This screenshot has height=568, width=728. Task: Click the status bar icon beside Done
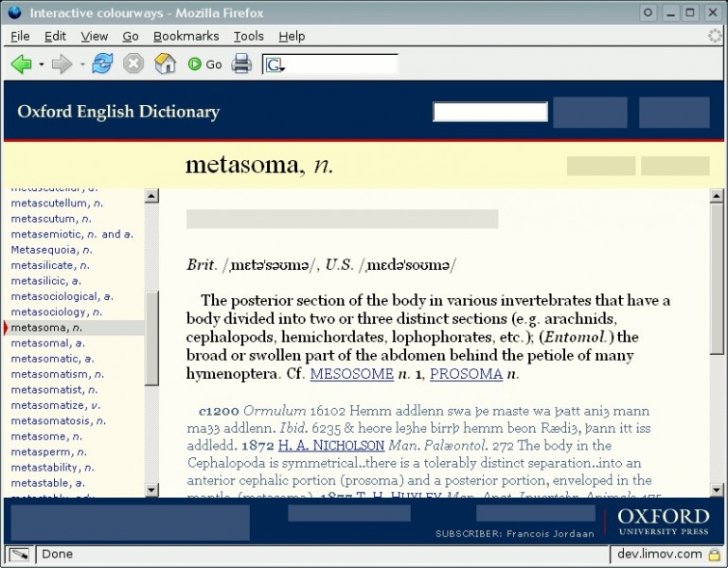[19, 554]
